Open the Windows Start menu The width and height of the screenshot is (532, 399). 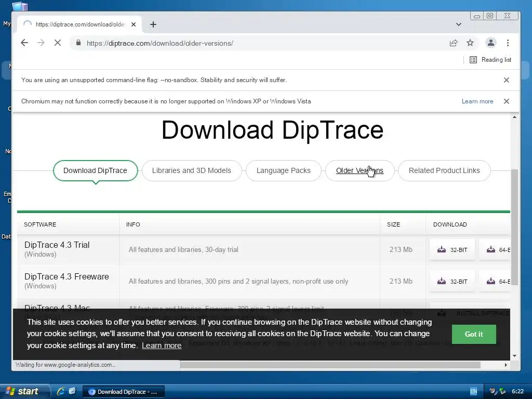(x=24, y=392)
